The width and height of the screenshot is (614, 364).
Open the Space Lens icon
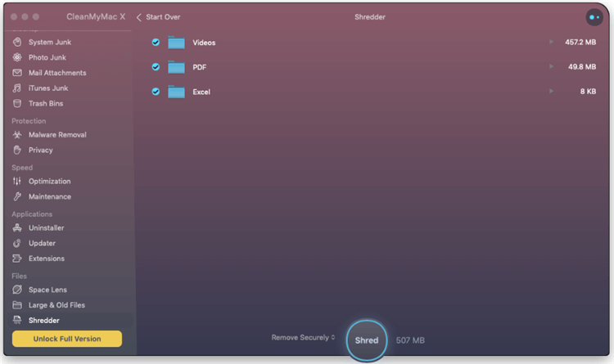click(x=17, y=290)
